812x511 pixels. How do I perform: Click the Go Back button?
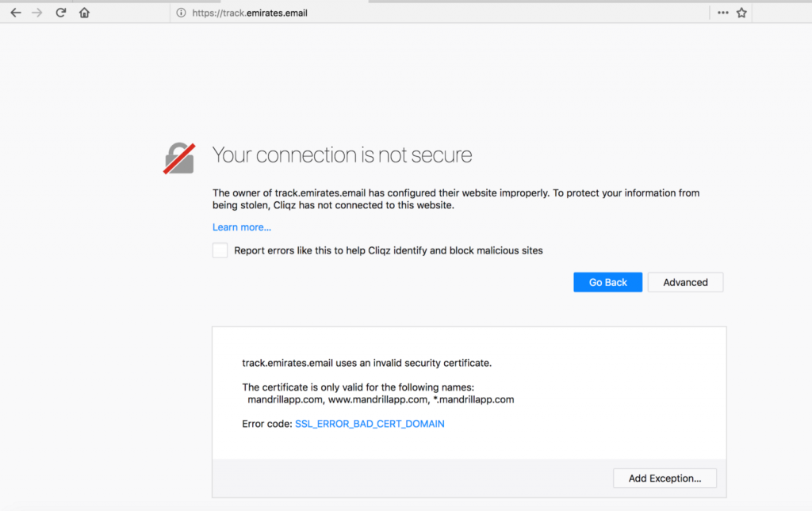tap(608, 282)
